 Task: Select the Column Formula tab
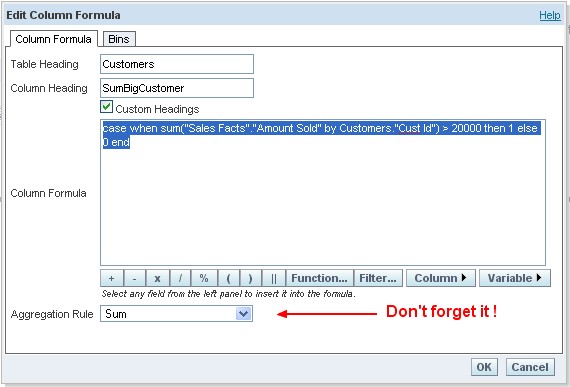(53, 39)
